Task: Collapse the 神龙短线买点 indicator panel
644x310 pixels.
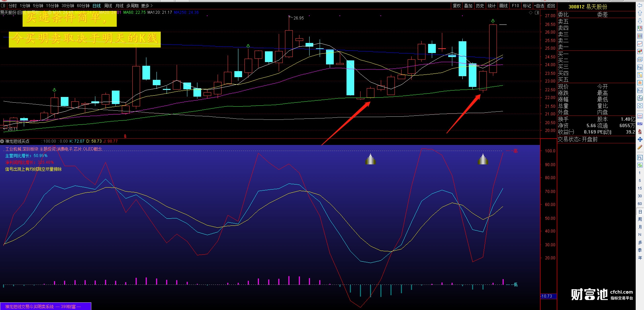Action: coord(2,141)
